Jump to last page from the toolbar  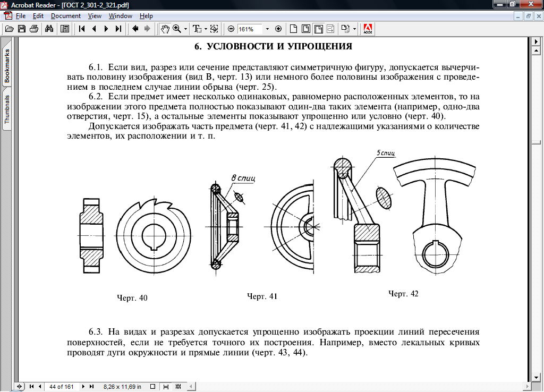(x=118, y=29)
